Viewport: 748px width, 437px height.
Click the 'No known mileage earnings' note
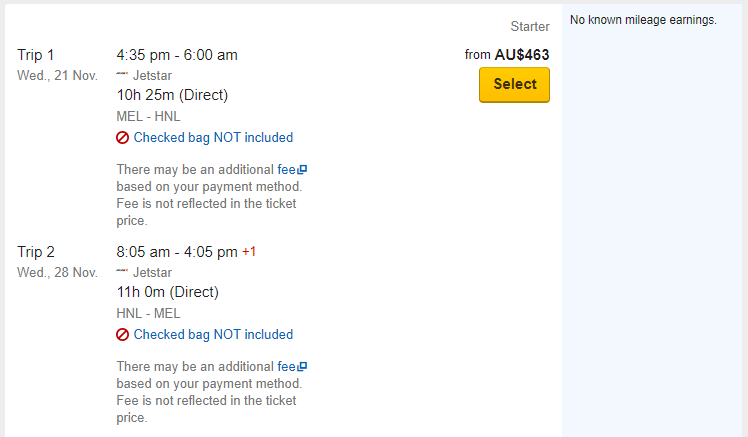(x=643, y=20)
